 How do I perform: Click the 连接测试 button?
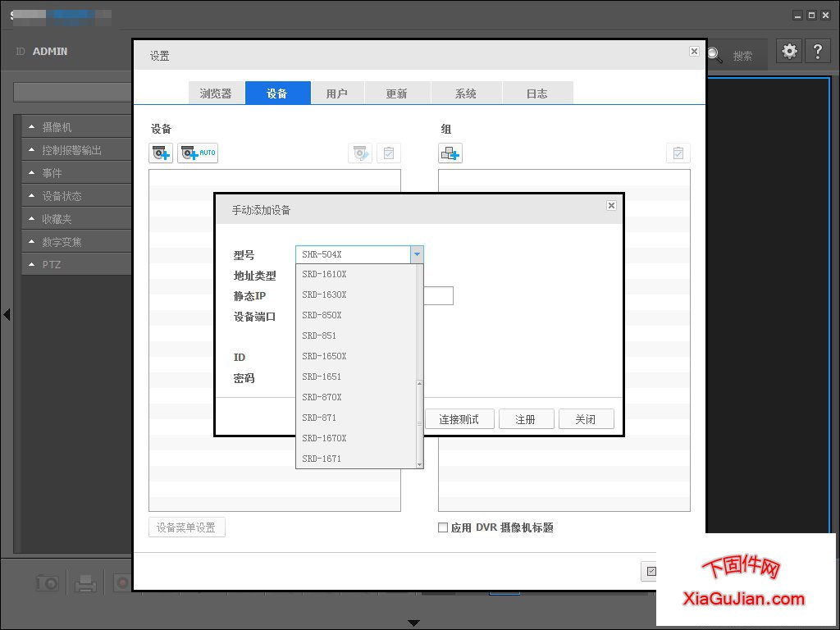(x=459, y=419)
